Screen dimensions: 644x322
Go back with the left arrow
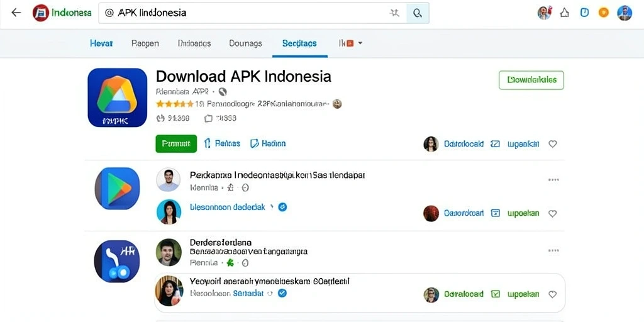pos(16,13)
